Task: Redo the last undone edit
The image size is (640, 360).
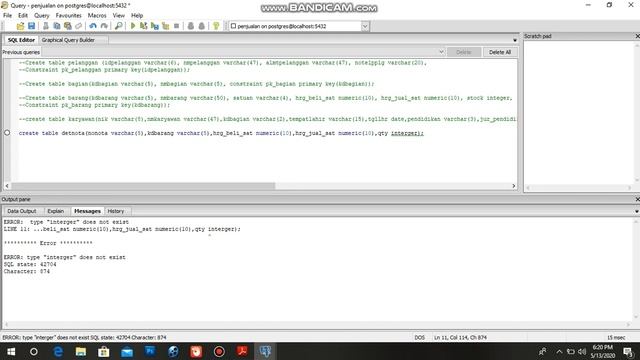Action: [x=104, y=26]
